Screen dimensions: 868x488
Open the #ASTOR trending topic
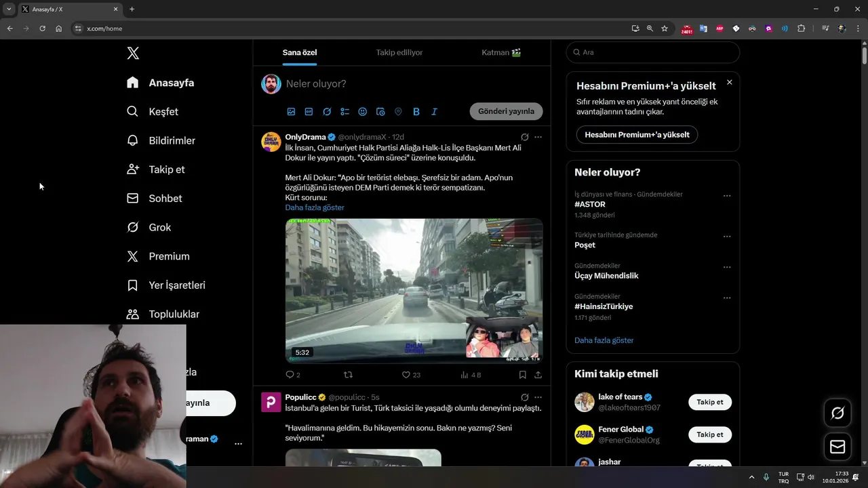(590, 204)
